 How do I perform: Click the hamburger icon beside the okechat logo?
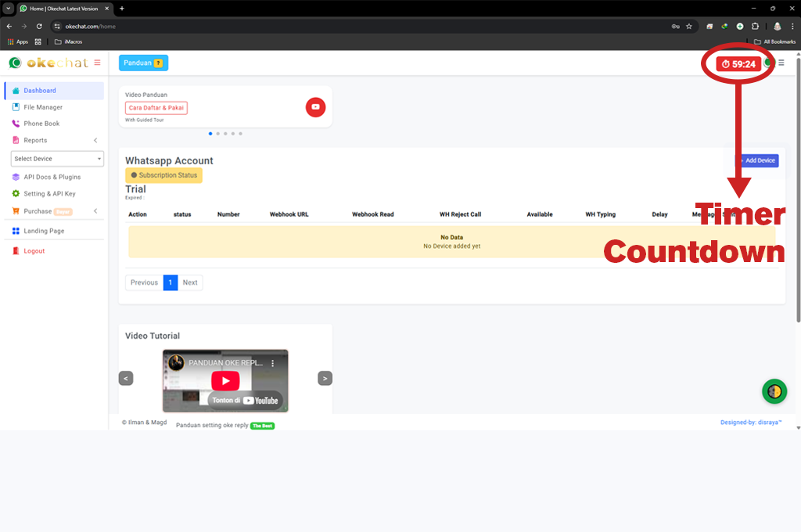click(x=97, y=63)
